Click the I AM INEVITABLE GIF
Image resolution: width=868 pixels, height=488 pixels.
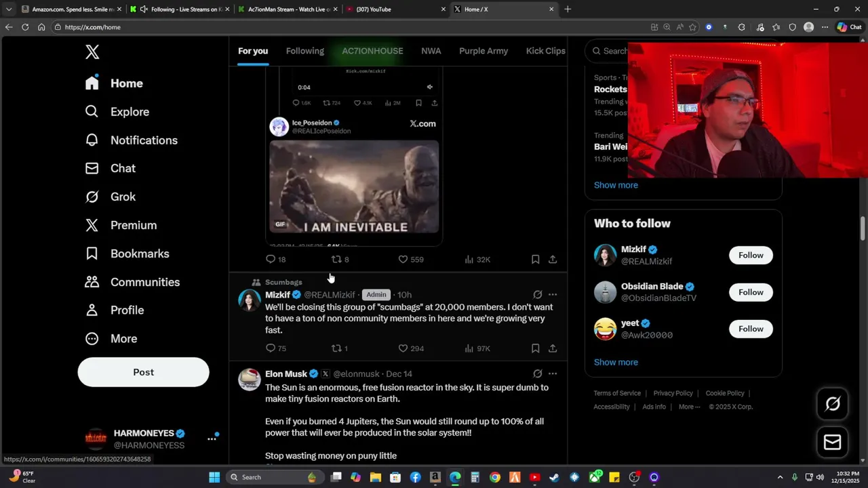[354, 187]
